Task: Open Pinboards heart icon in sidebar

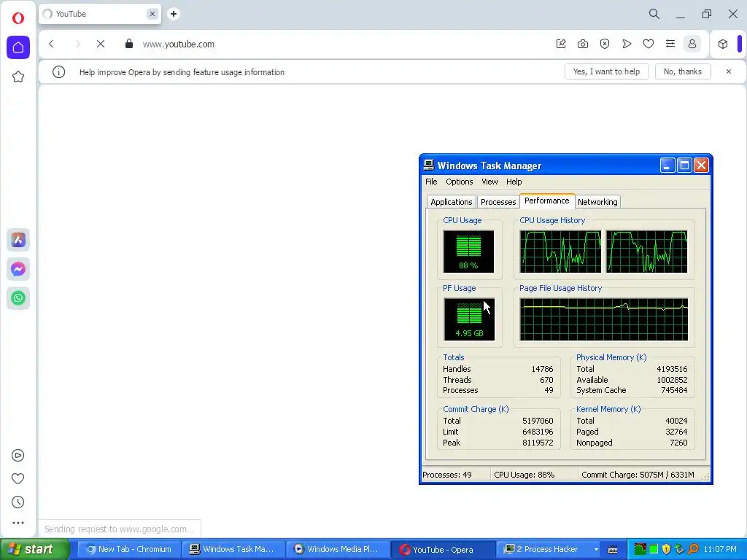Action: [x=18, y=478]
